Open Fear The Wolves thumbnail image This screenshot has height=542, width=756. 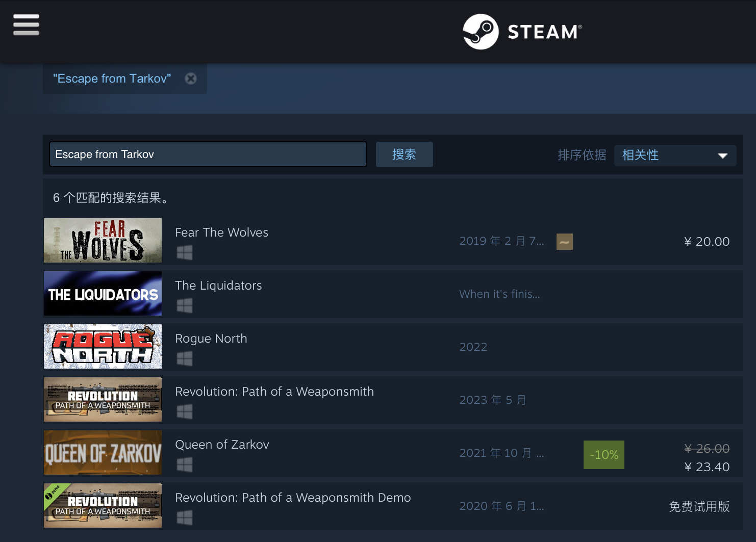pos(103,241)
